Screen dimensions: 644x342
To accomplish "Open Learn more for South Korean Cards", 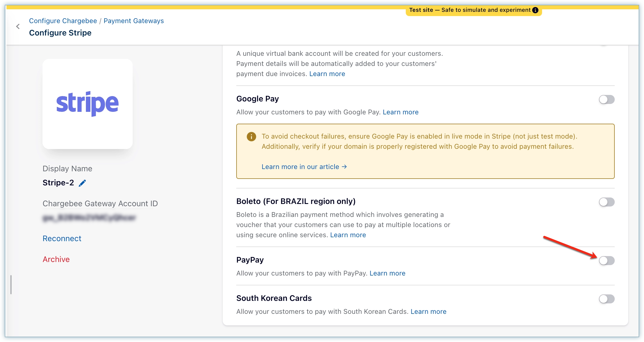I will pyautogui.click(x=429, y=312).
